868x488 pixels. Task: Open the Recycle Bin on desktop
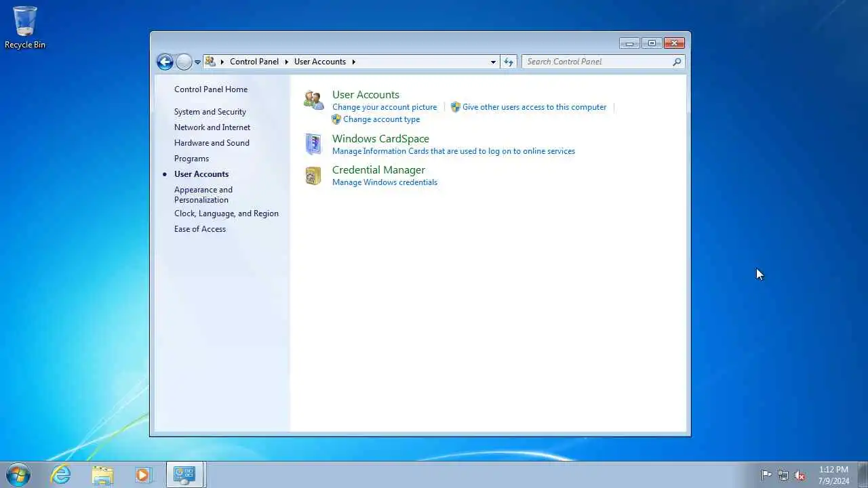(x=25, y=28)
